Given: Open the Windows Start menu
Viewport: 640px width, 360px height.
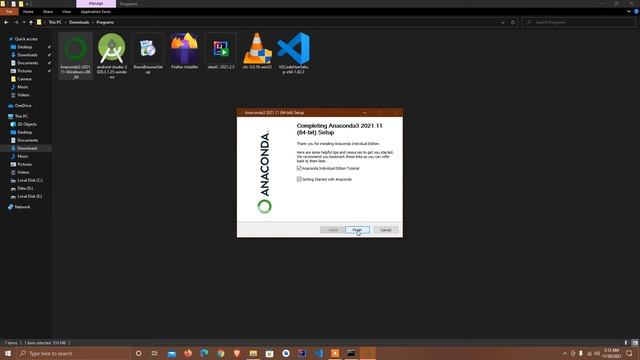Looking at the screenshot, I should (x=8, y=353).
